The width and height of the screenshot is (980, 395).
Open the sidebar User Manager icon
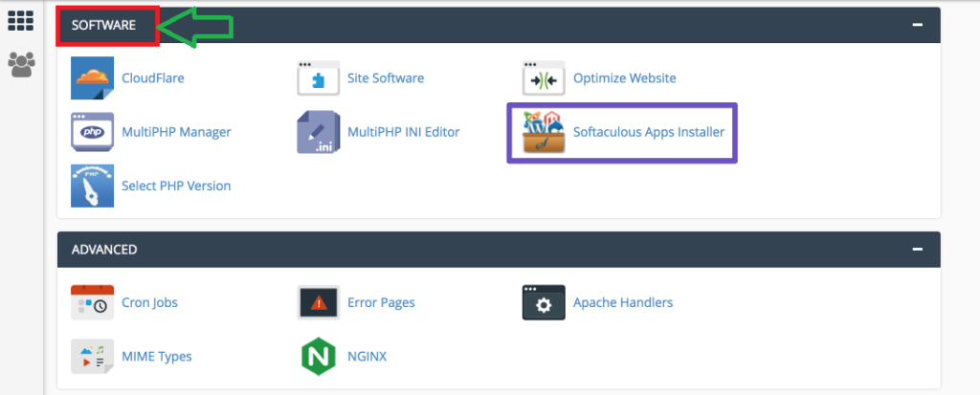tap(21, 64)
